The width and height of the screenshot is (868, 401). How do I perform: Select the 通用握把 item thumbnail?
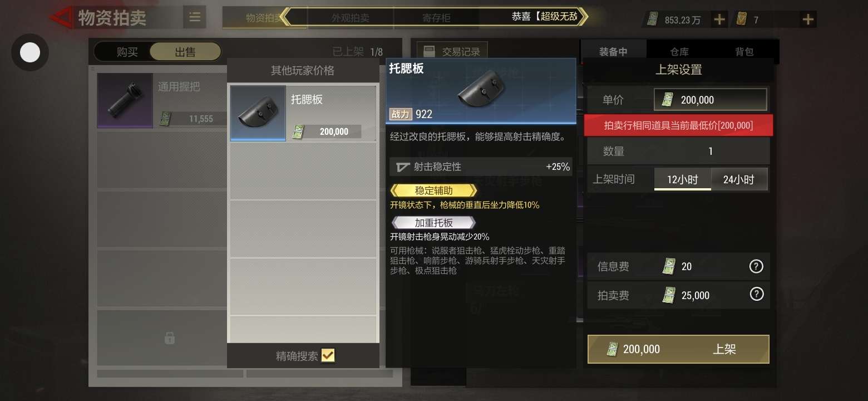[125, 101]
